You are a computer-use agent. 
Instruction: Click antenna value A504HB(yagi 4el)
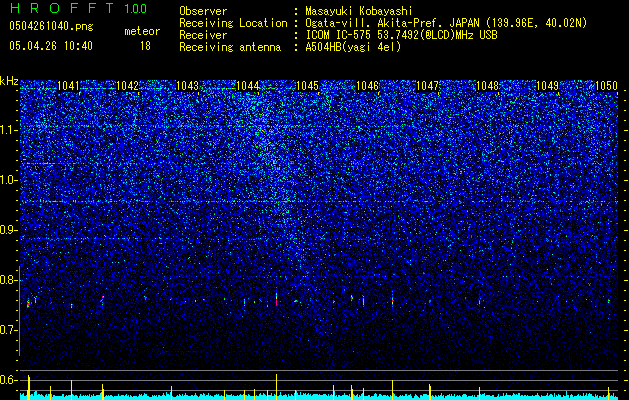point(353,47)
